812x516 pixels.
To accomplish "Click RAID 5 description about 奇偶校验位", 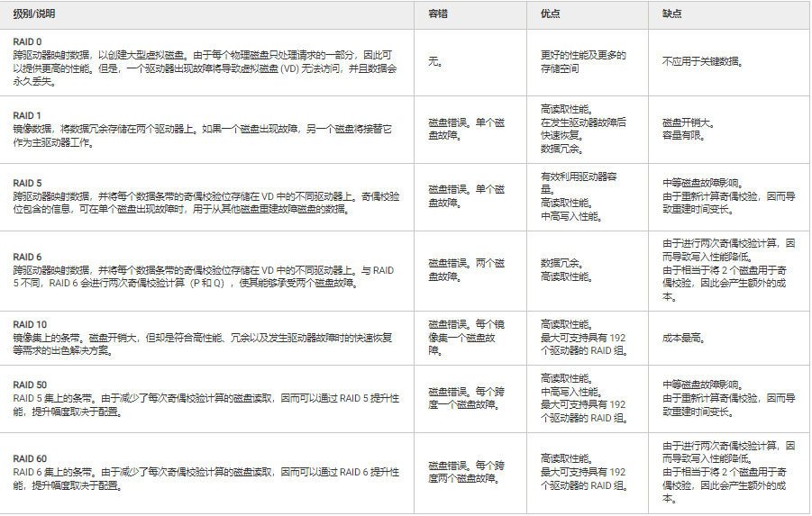I will [206, 203].
